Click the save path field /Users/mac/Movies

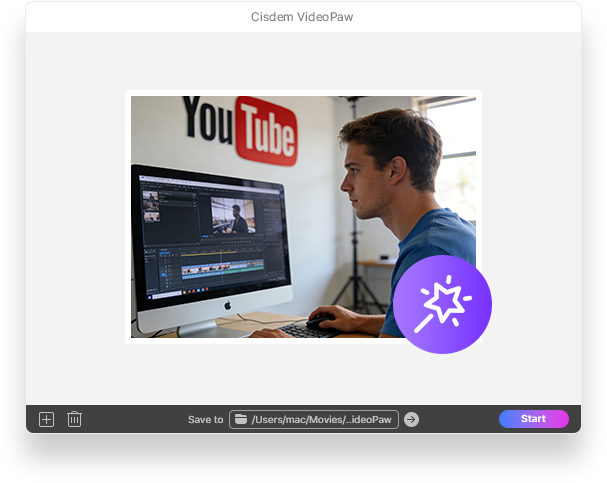point(314,420)
